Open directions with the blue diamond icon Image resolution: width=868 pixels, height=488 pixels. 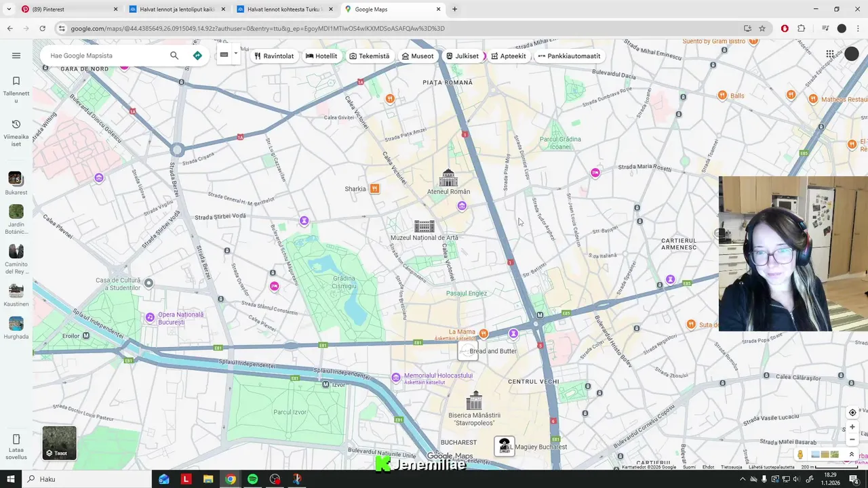click(197, 56)
